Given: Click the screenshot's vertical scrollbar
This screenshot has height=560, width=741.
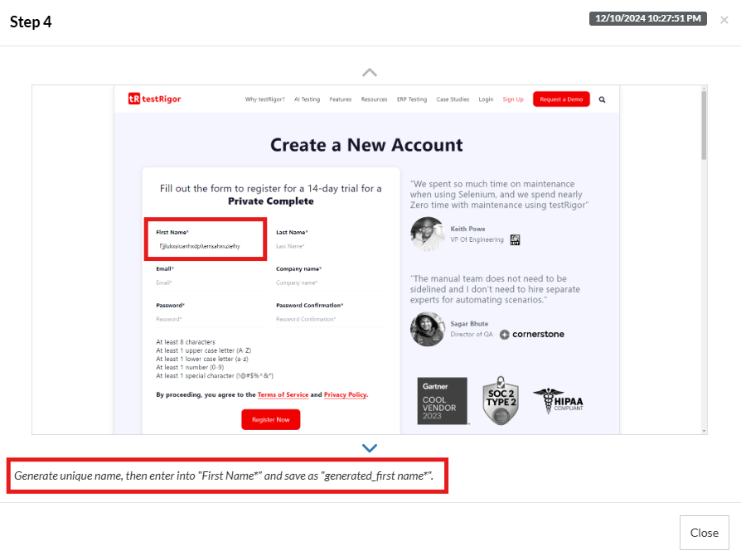Looking at the screenshot, I should [x=704, y=124].
